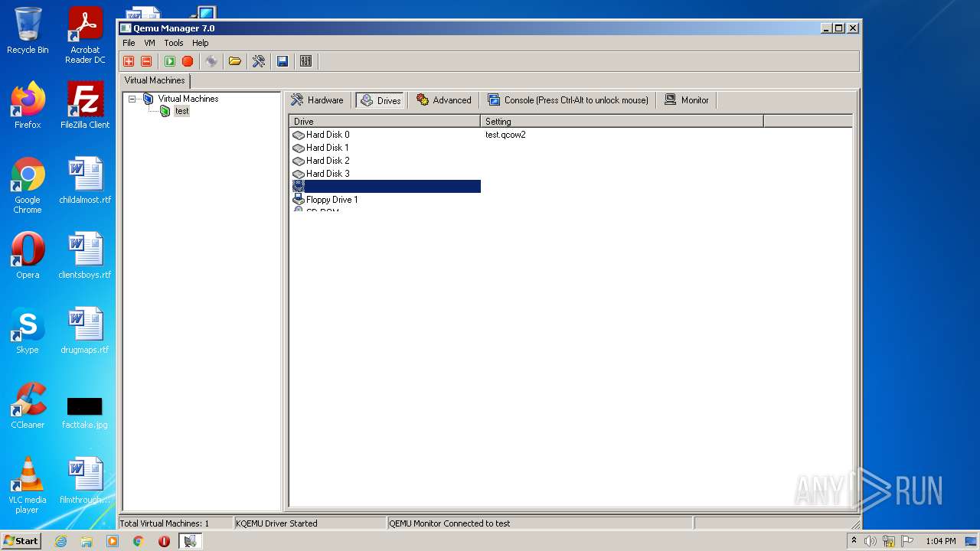Click the red round stop VM icon
This screenshot has width=980, height=551.
(x=188, y=61)
